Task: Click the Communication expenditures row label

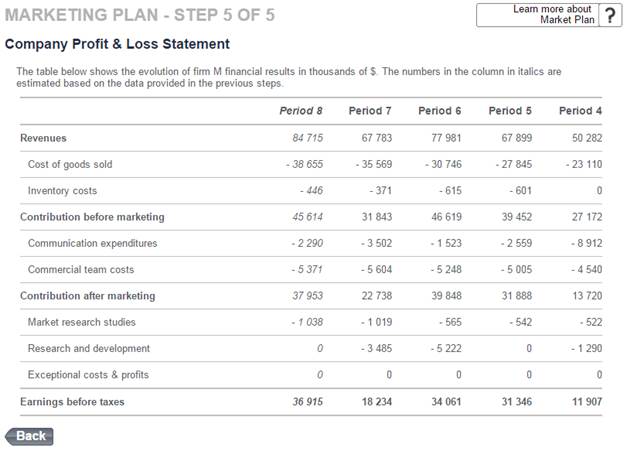Action: click(x=92, y=243)
